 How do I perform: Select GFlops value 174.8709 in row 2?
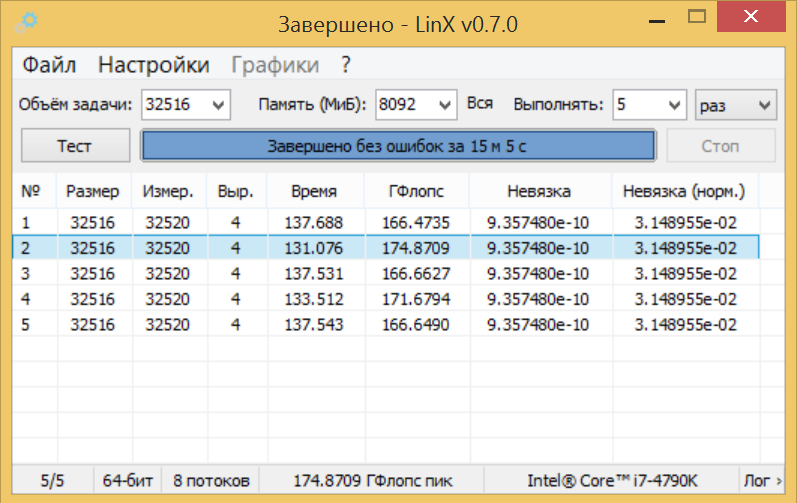click(416, 248)
